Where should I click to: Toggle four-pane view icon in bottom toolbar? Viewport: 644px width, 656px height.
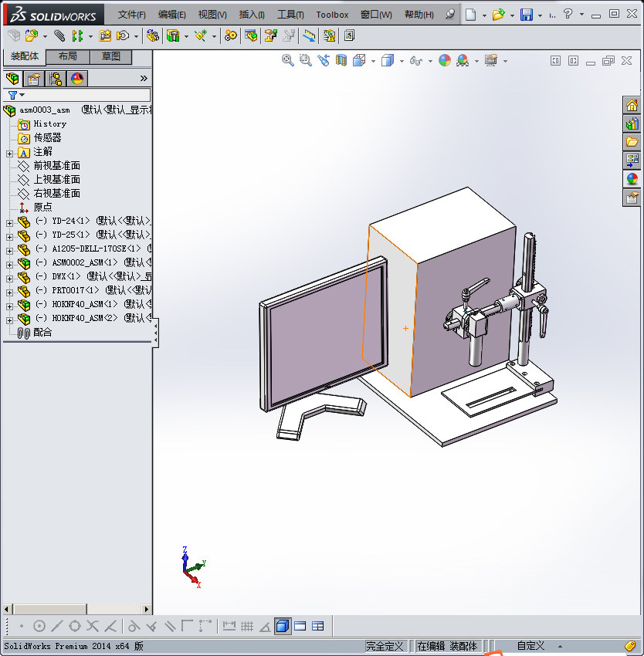pyautogui.click(x=318, y=626)
